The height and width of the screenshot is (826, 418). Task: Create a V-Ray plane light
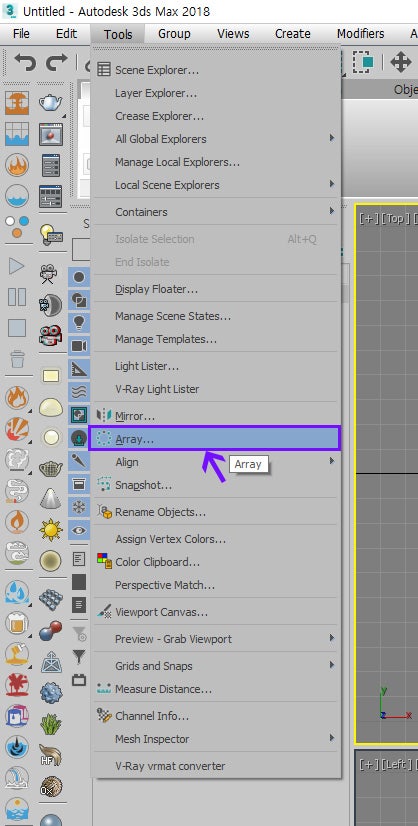51,376
